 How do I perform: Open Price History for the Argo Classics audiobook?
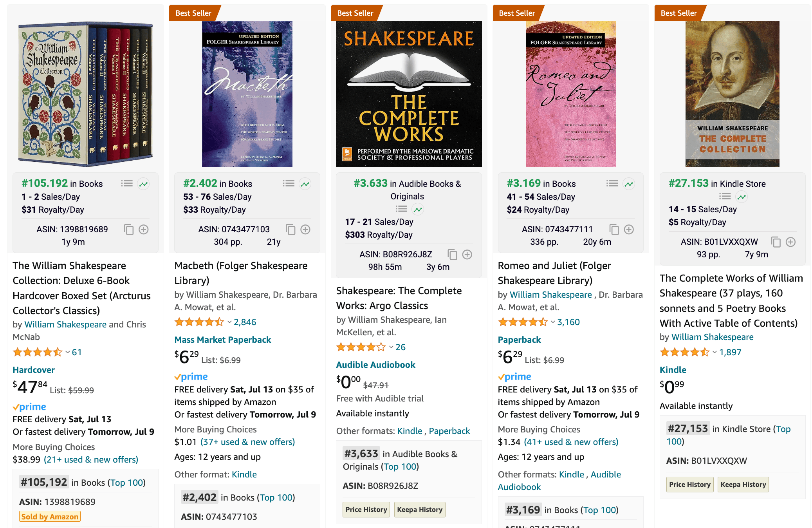pyautogui.click(x=366, y=510)
